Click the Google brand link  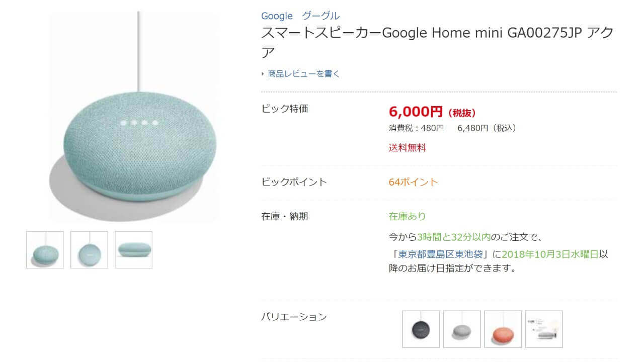coord(277,16)
